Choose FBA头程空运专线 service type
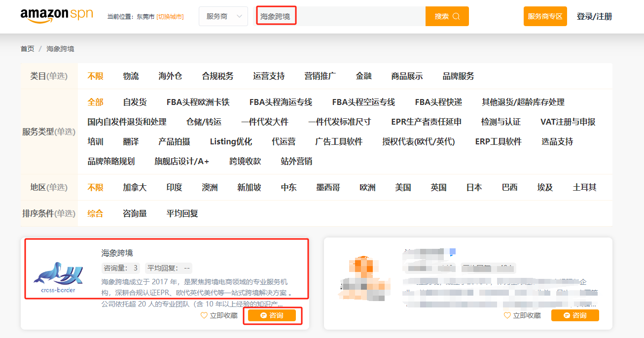Screen dimensions: 644x338 point(364,102)
